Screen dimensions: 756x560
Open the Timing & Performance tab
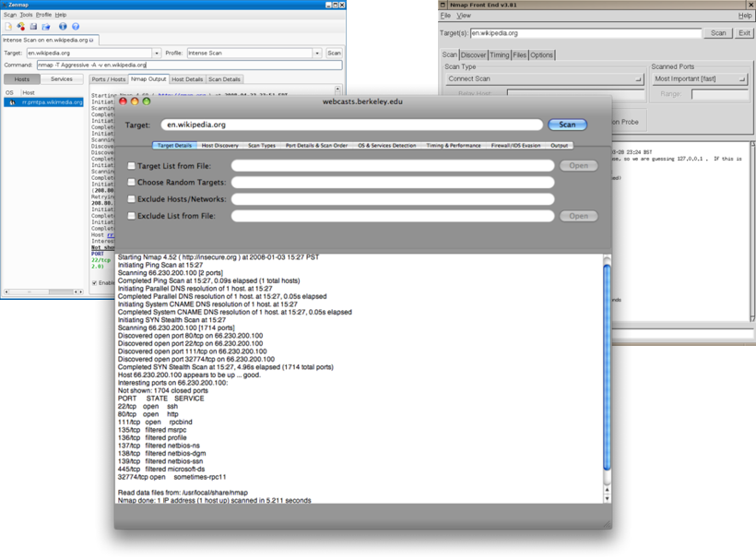coord(454,145)
